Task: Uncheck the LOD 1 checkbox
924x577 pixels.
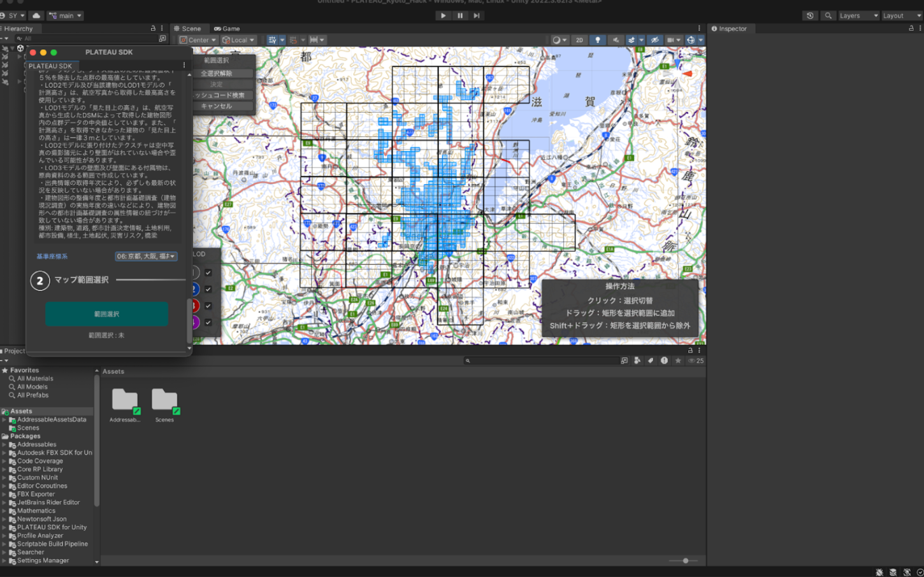Action: pyautogui.click(x=208, y=273)
